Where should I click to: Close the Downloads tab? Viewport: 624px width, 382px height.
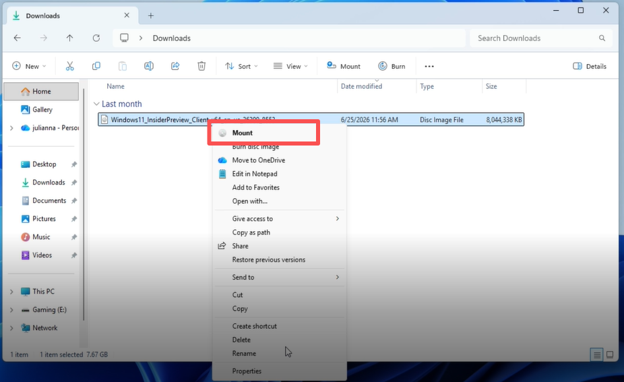click(x=127, y=15)
